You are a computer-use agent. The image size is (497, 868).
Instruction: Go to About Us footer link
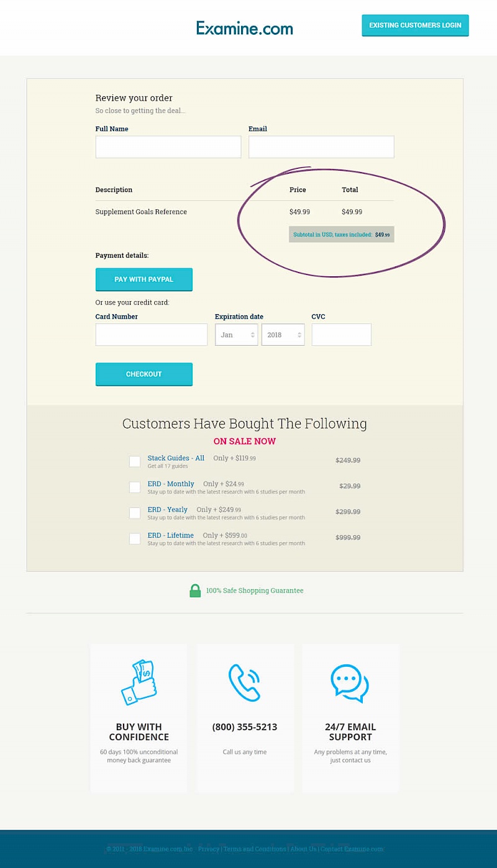pyautogui.click(x=303, y=849)
